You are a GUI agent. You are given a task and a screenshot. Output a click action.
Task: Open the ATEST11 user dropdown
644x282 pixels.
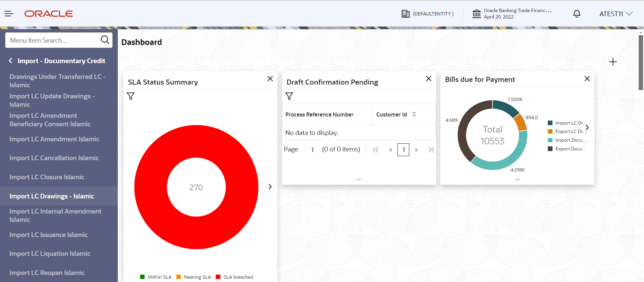[616, 14]
